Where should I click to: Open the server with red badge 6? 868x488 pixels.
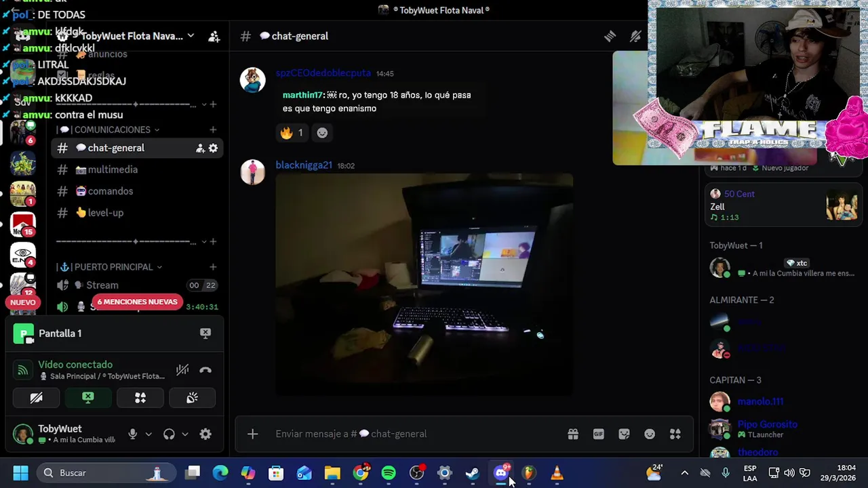[22, 131]
